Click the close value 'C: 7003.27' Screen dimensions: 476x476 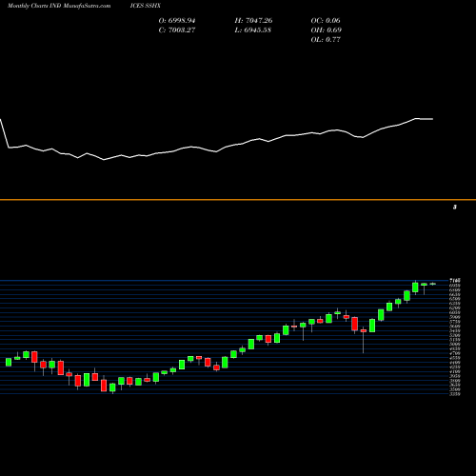point(177,30)
